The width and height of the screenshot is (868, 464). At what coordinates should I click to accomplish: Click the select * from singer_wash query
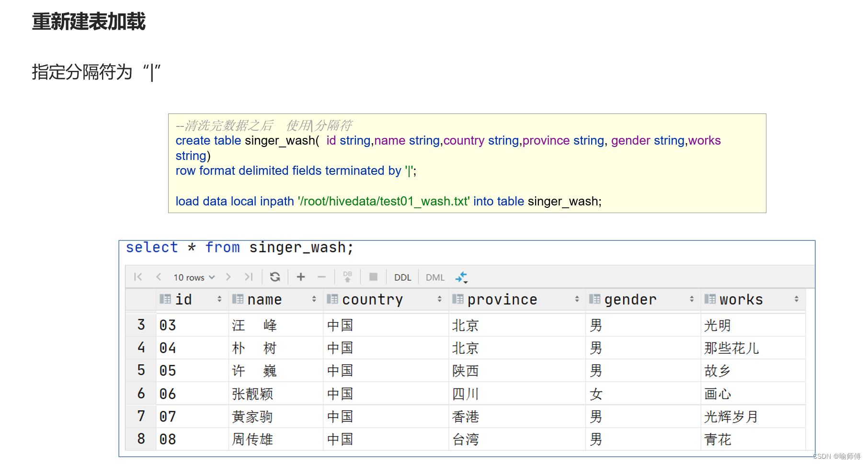[240, 248]
